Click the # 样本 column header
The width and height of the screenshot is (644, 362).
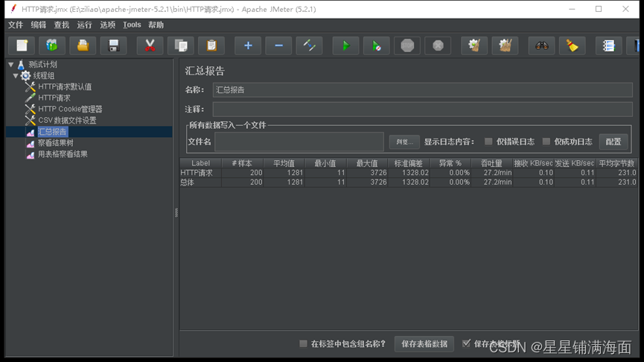[242, 164]
